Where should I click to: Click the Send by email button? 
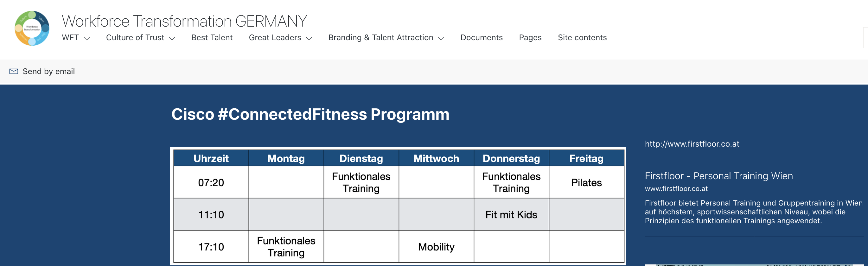pos(48,71)
